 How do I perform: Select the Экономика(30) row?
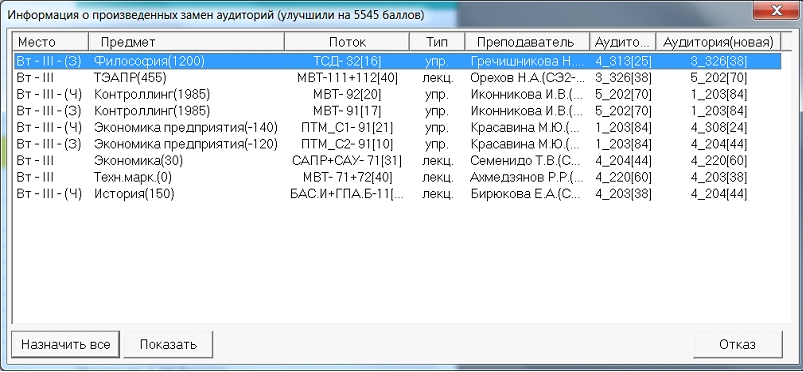397,161
